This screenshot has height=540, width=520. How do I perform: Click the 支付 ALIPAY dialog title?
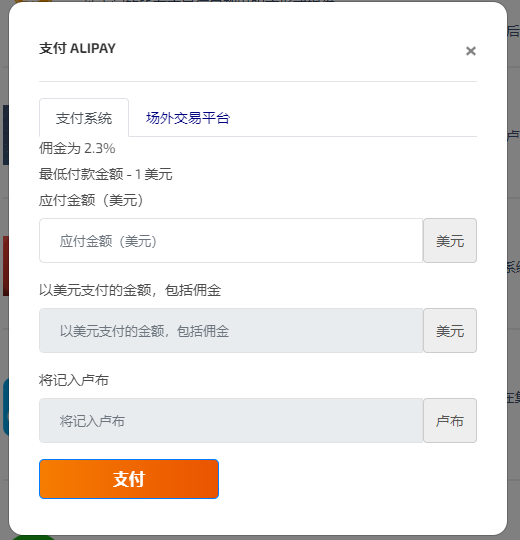[x=77, y=49]
